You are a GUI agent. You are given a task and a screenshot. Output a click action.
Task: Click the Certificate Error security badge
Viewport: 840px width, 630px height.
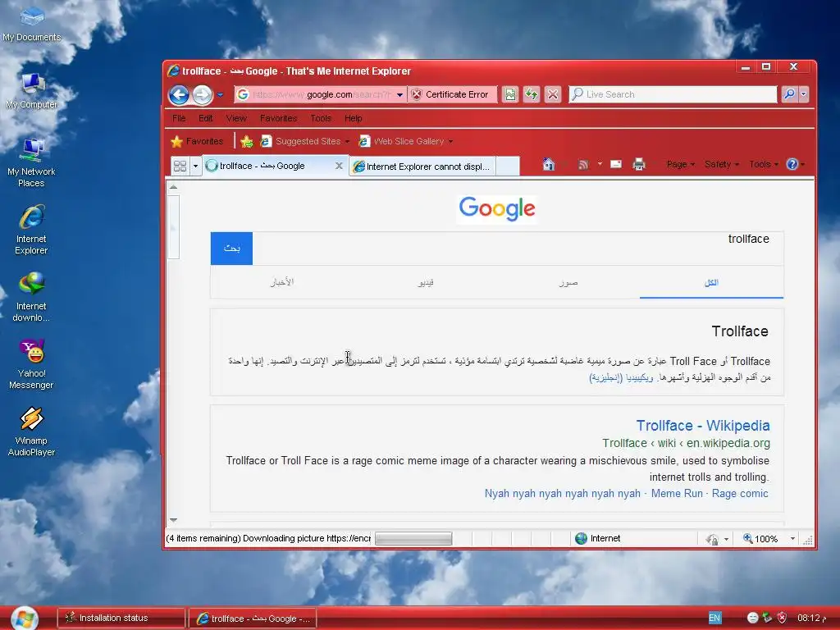click(452, 94)
